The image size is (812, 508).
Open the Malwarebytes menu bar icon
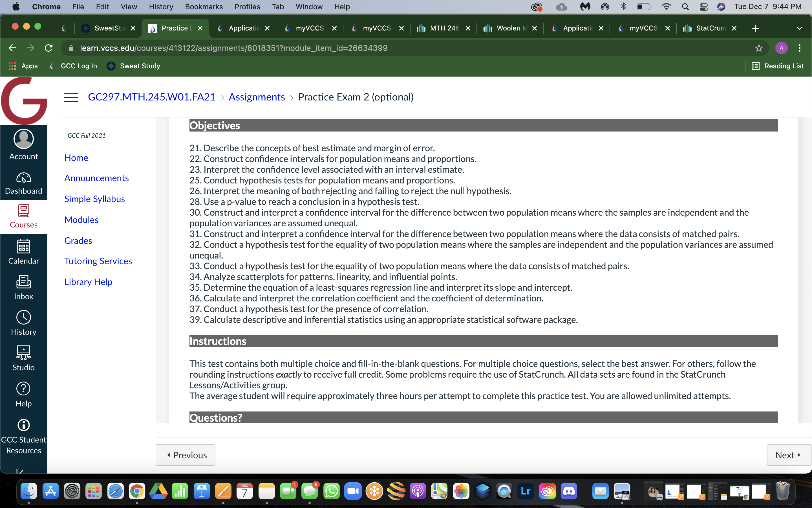click(585, 7)
